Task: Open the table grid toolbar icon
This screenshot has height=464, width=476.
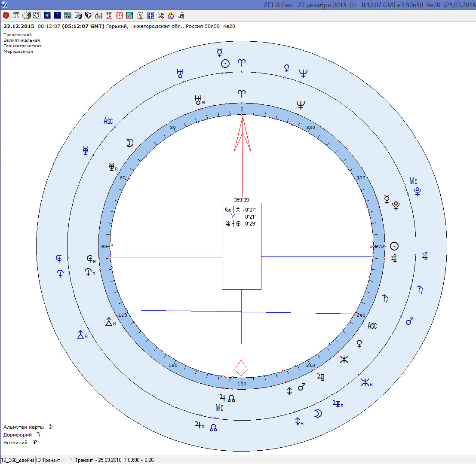Action: tap(16, 15)
